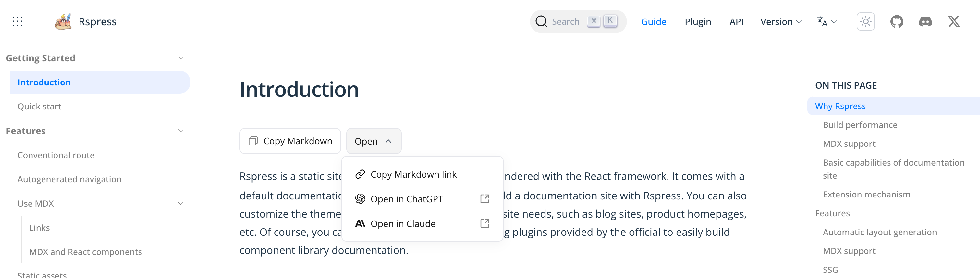Click the external link icon for Claude
Screen dimensions: 980x278
point(485,223)
